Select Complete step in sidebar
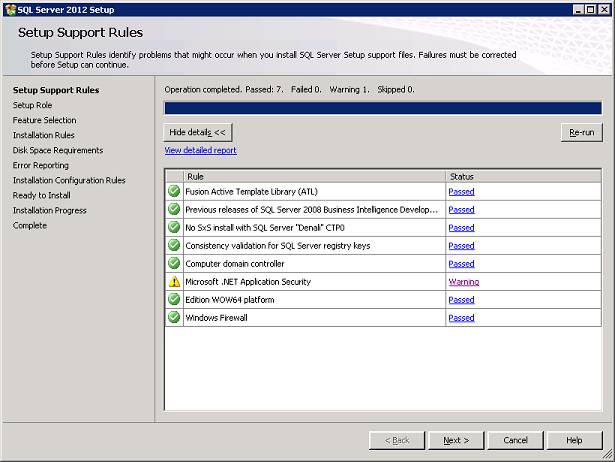Screen dimensions: 615x462 29,226
